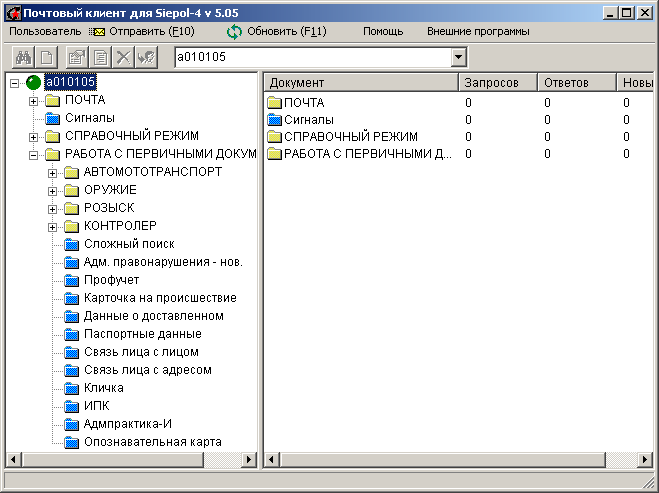Collapse РАБОТА С ПЕРВИЧНЫМИ ДОКУМ folder
This screenshot has height=493, width=659.
pos(33,155)
